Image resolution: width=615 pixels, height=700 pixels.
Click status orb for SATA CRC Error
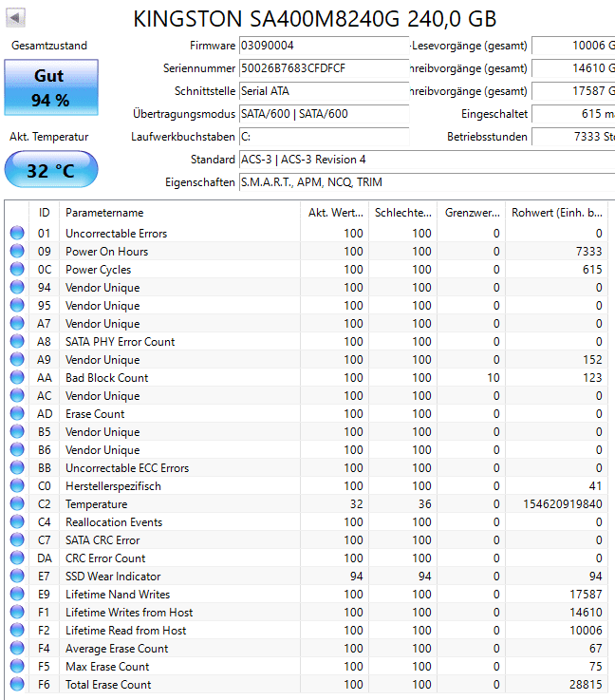[x=17, y=539]
